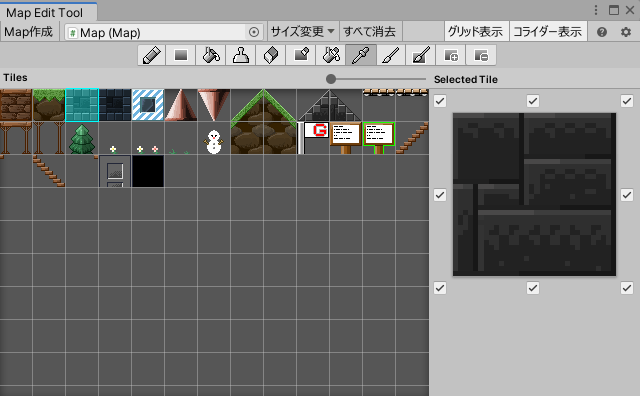Image resolution: width=640 pixels, height=396 pixels.
Task: Pick the eraser tool
Action: (x=271, y=55)
